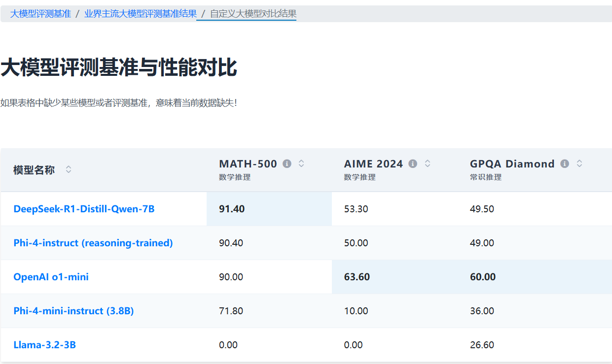Open the MATH-500 info icon
This screenshot has width=612, height=364.
(x=287, y=164)
